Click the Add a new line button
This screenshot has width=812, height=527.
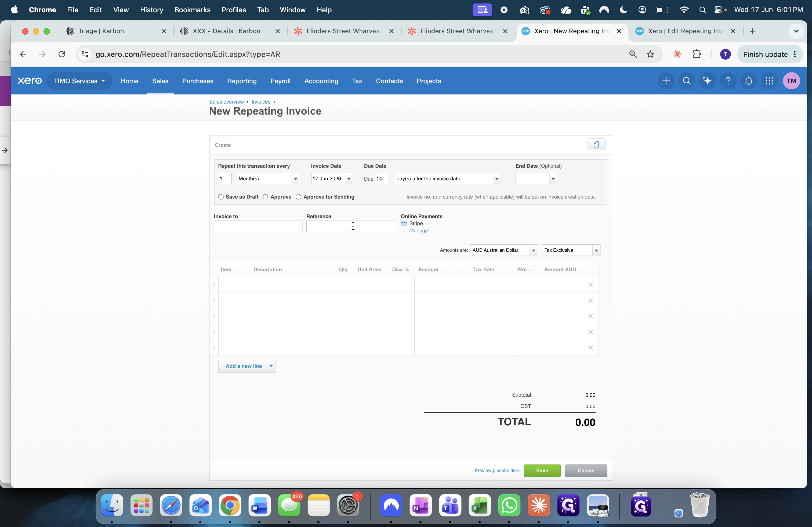coord(242,366)
